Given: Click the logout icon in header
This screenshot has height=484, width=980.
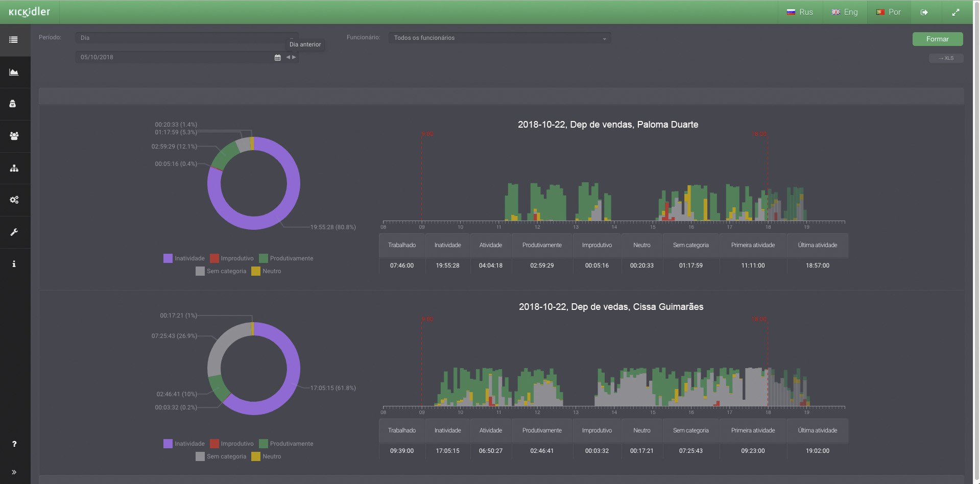Looking at the screenshot, I should tap(924, 12).
